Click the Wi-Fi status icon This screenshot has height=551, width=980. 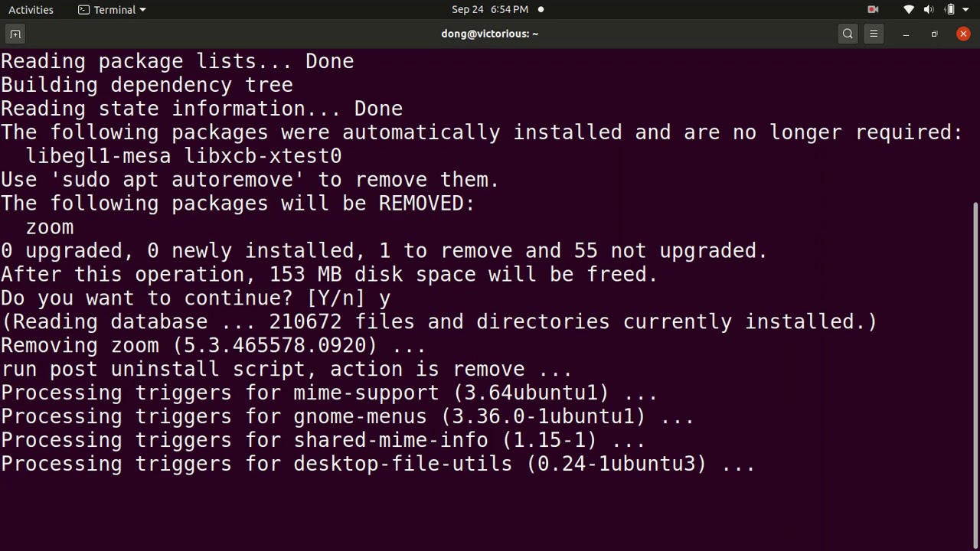click(x=909, y=10)
